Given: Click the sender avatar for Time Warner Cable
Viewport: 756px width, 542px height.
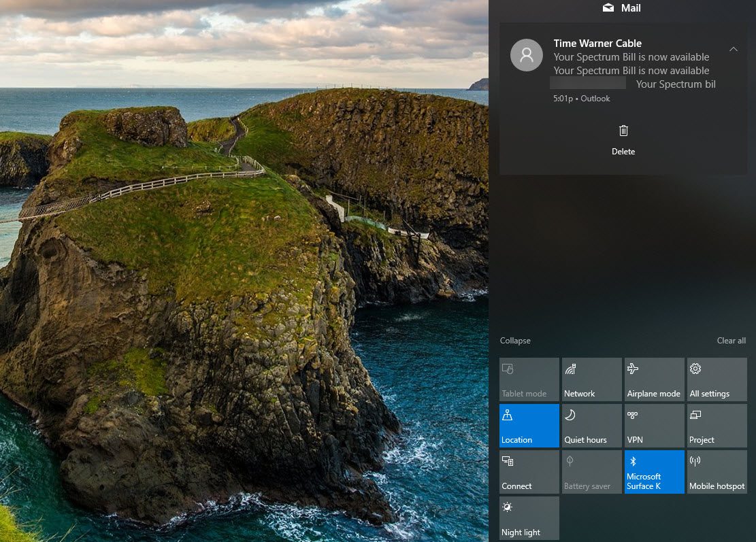Looking at the screenshot, I should tap(527, 55).
